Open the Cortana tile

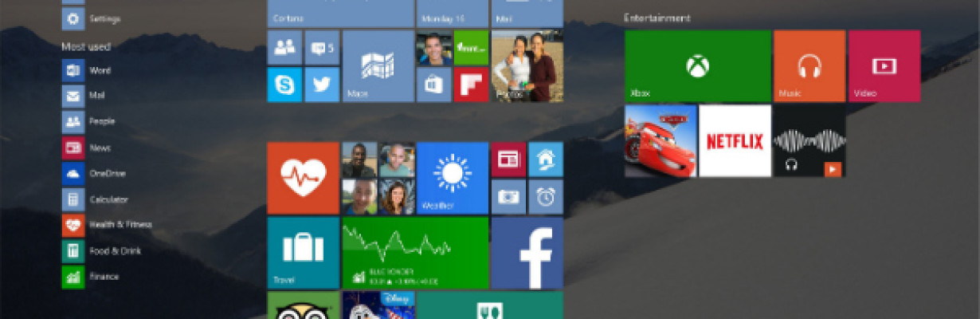(x=340, y=13)
